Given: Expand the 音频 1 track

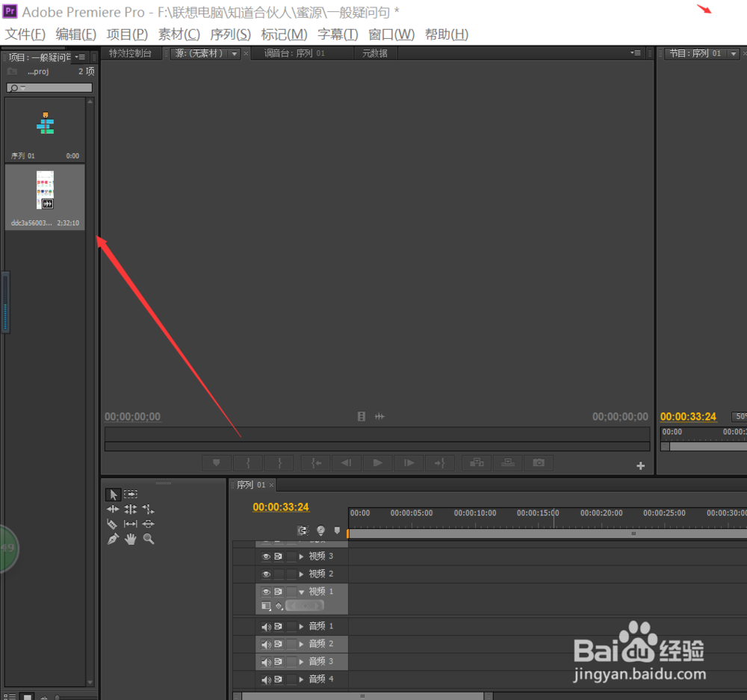Looking at the screenshot, I should (301, 627).
